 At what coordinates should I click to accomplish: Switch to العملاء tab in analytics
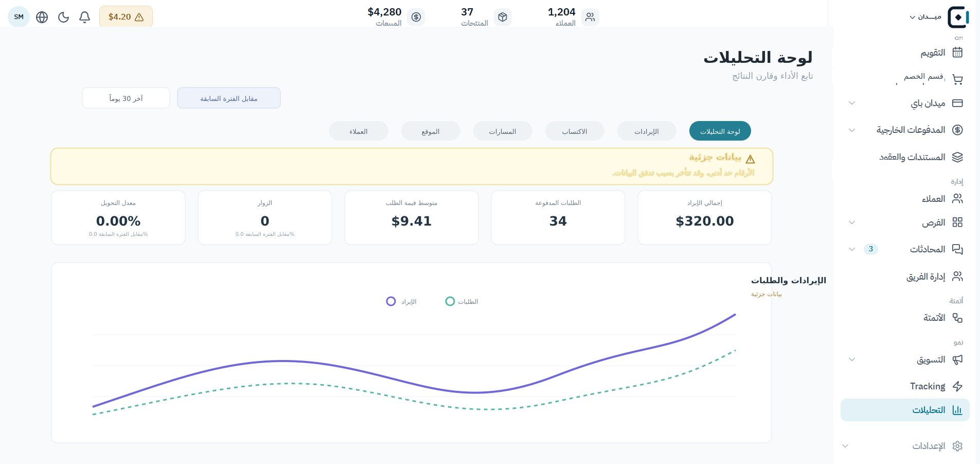tap(359, 131)
